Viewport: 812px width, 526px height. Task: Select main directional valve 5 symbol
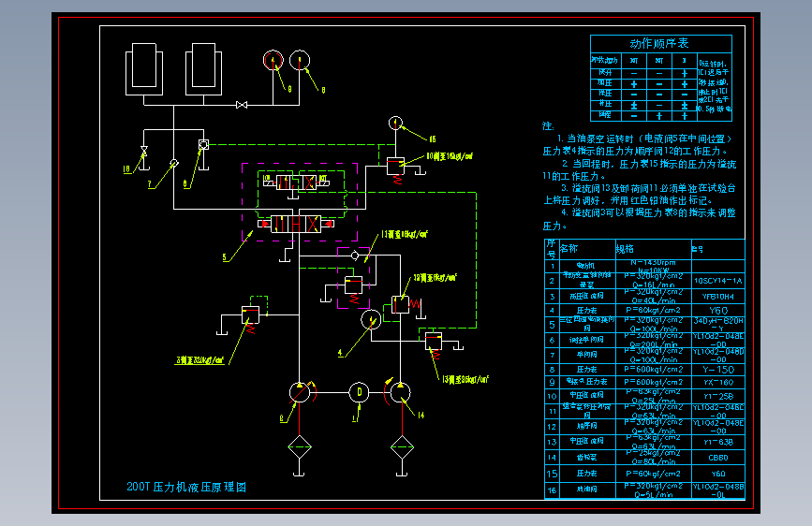296,225
